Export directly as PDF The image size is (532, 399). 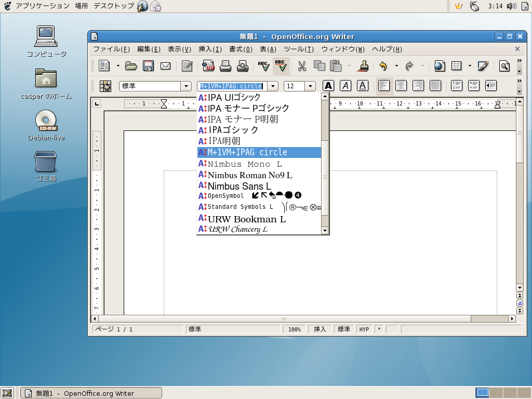pos(208,66)
